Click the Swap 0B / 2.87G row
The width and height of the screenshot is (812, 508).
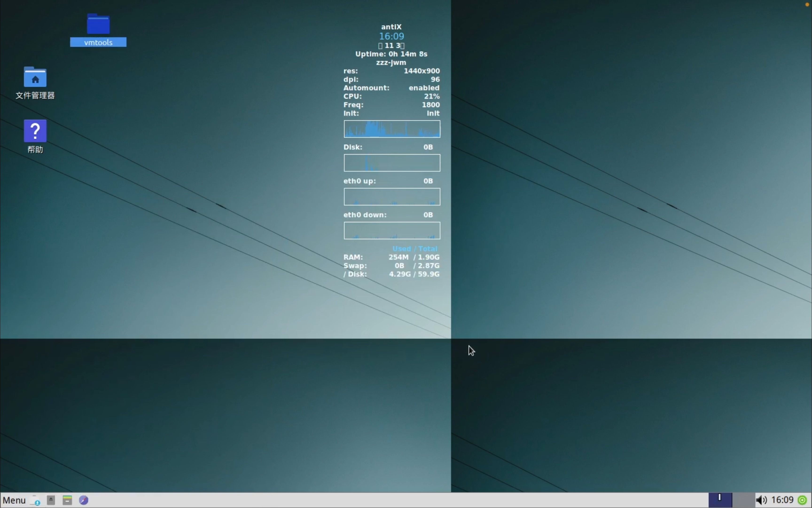pos(392,266)
